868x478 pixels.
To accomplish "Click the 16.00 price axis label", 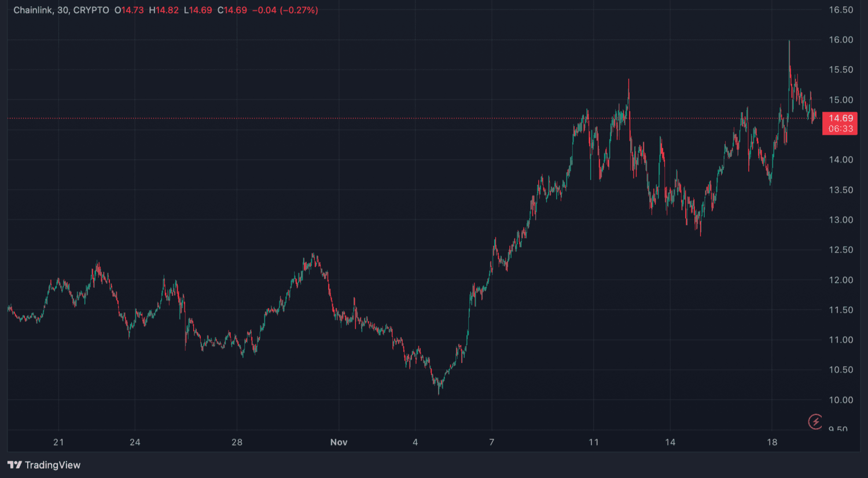I will [x=841, y=40].
